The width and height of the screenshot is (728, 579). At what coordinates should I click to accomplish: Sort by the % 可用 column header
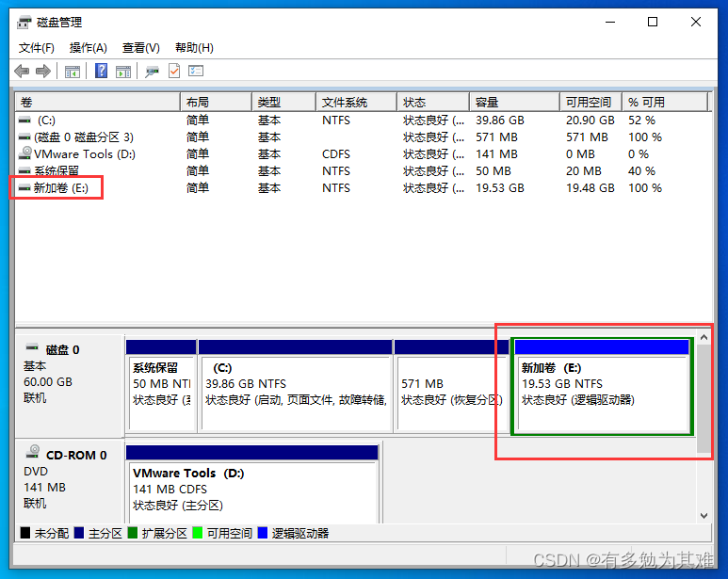point(665,102)
